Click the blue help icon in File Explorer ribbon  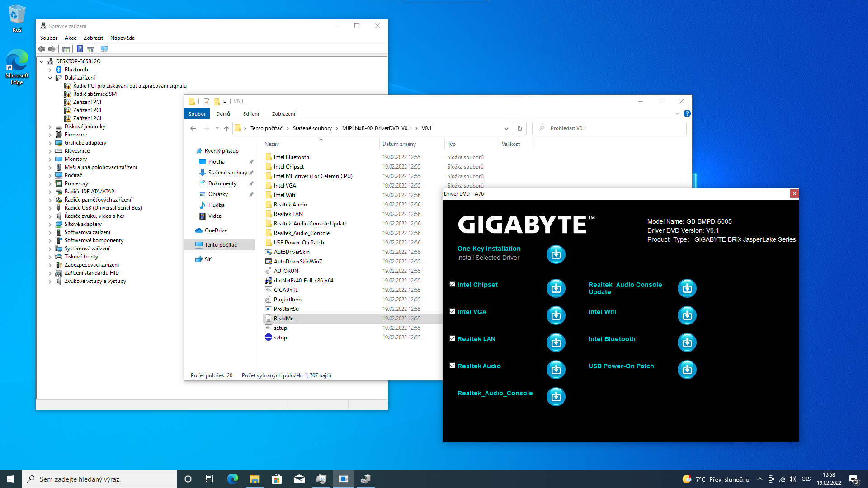[x=687, y=113]
